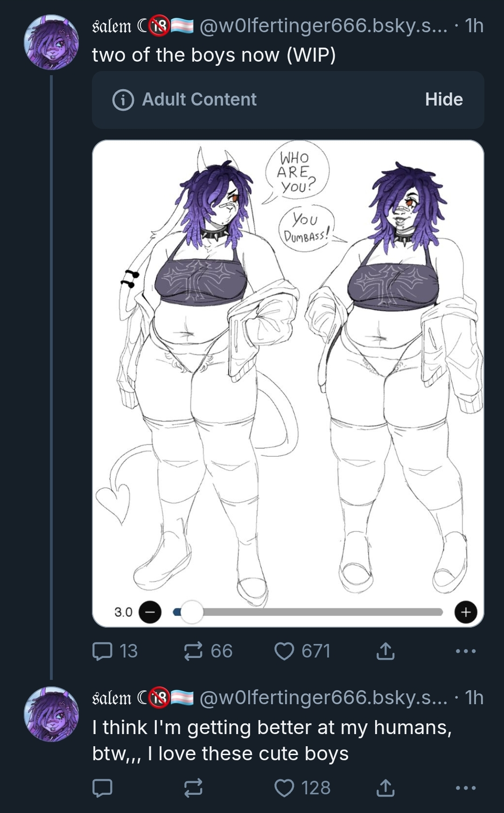
Task: Open salem's avatar on the second post
Action: [x=51, y=714]
